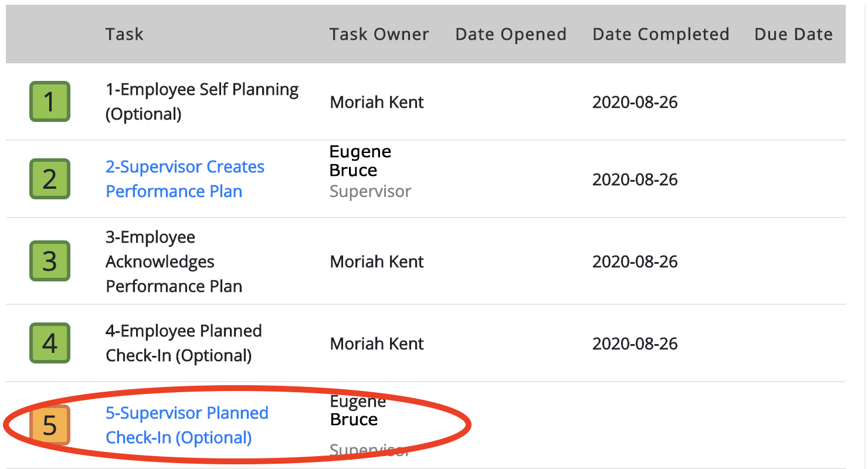868x469 pixels.
Task: Click the orange step 5 badge icon
Action: click(x=50, y=425)
